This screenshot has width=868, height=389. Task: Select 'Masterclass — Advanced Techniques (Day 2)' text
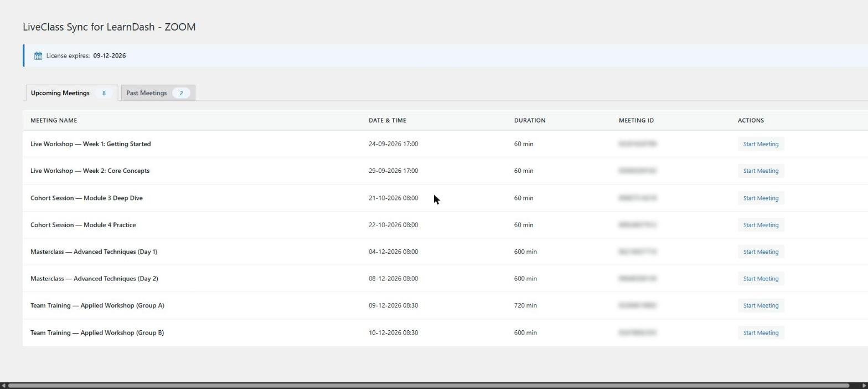[94, 279]
